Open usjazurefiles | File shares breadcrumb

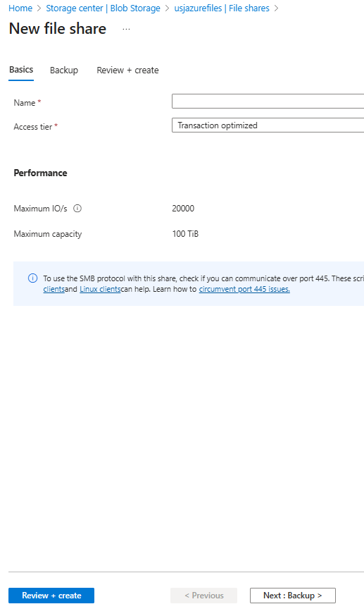coord(222,8)
